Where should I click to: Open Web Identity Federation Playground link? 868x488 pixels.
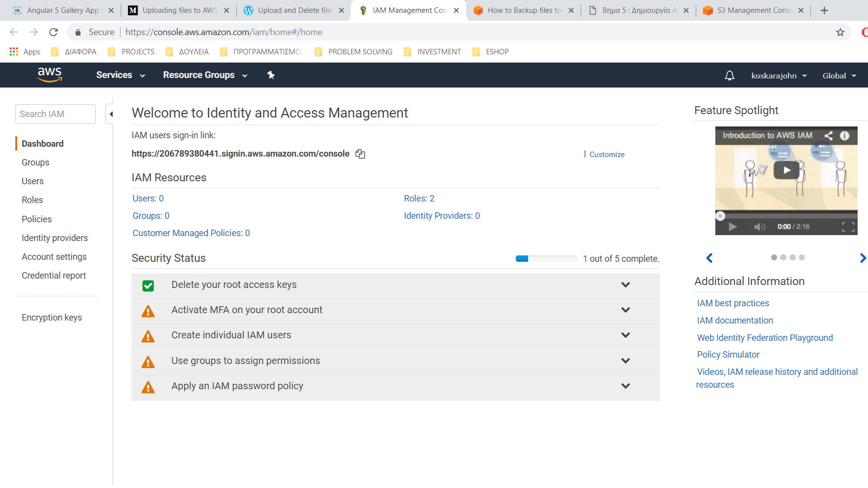pos(765,338)
